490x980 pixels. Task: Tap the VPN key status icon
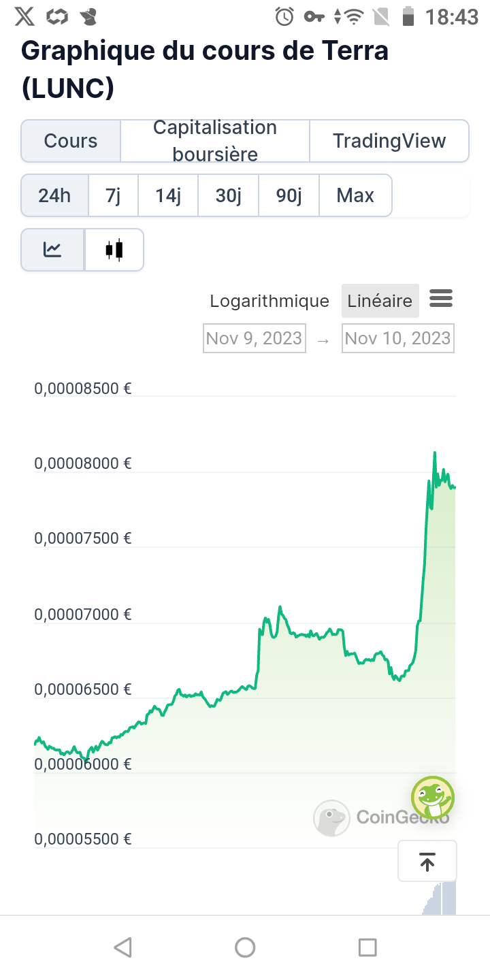(x=314, y=16)
